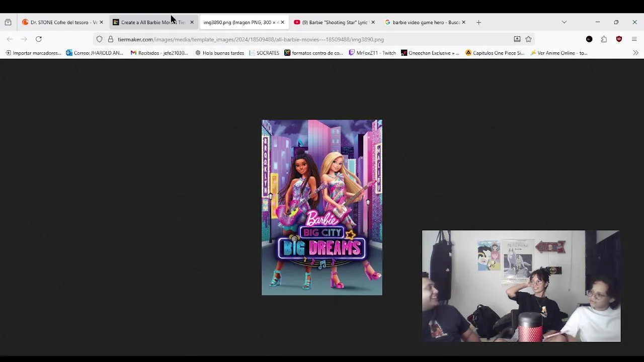Show more bookmarks chevron
This screenshot has width=644, height=362.
pyautogui.click(x=635, y=53)
